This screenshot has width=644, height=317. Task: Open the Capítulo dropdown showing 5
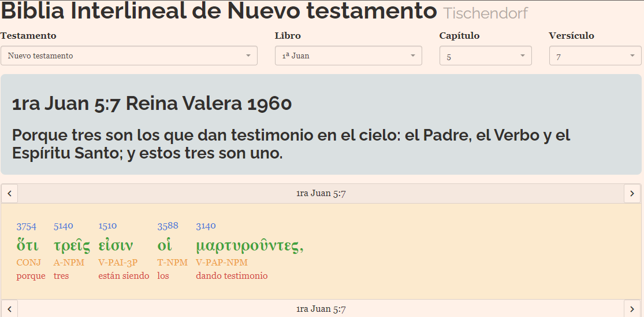coord(486,56)
